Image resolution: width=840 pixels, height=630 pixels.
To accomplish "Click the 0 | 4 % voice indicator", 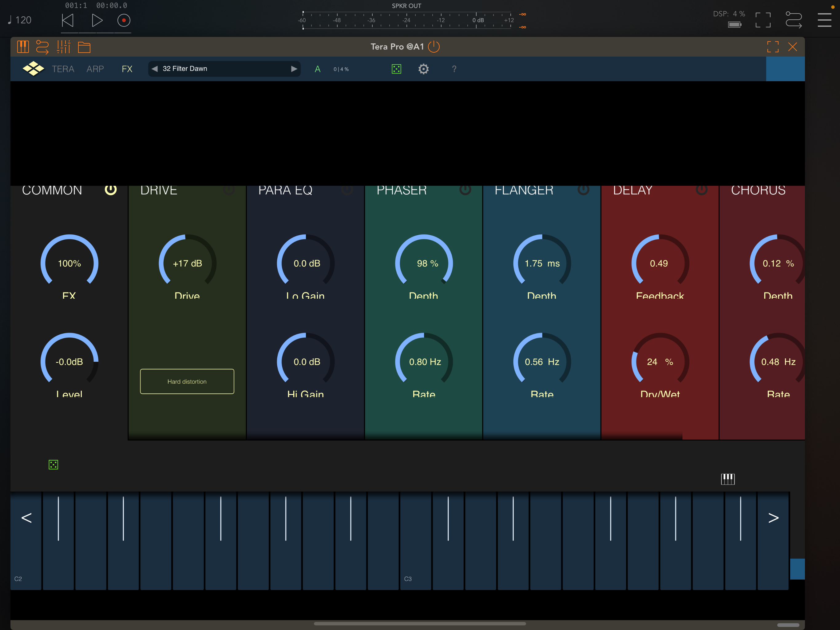I will [x=341, y=69].
